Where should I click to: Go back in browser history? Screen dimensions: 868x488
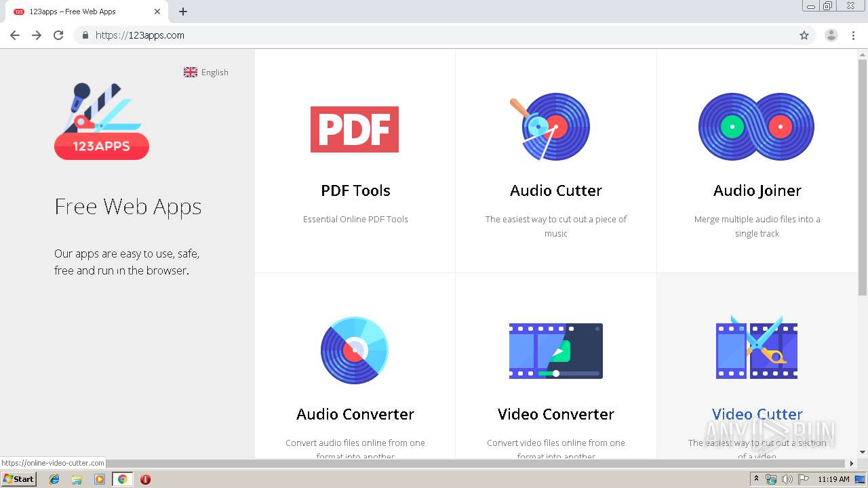[x=15, y=35]
